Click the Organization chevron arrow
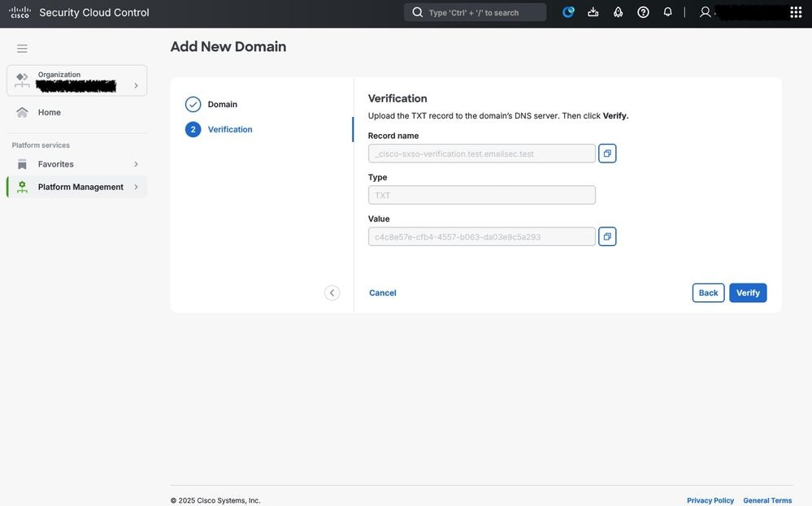812x506 pixels. (137, 85)
